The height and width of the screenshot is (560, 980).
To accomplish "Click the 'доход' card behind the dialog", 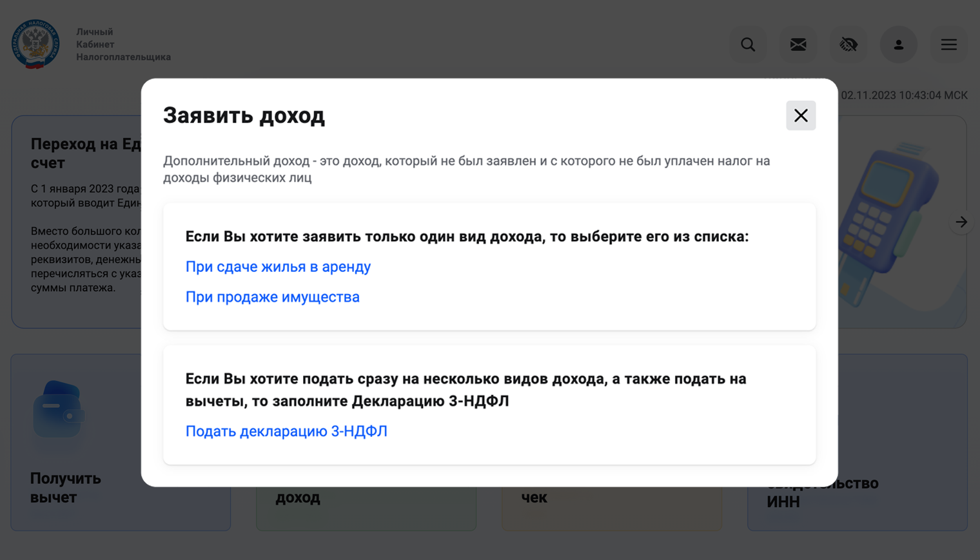I will click(366, 508).
